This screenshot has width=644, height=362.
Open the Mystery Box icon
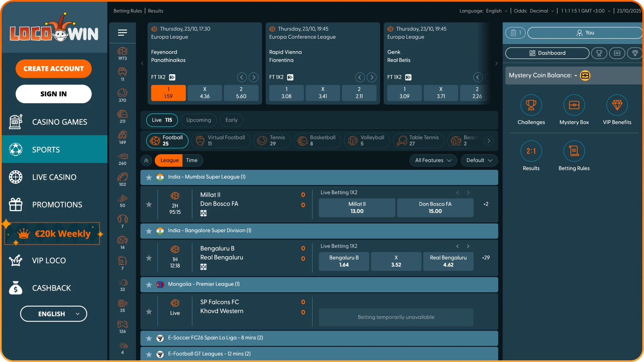click(574, 104)
